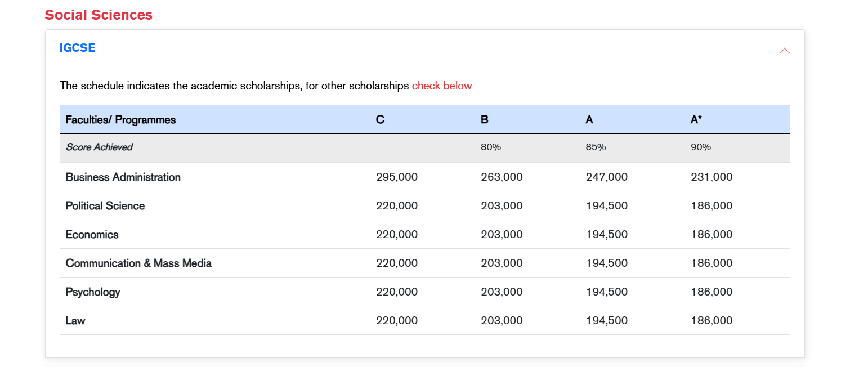Click the 80% score under B
This screenshot has width=868, height=367.
(491, 147)
